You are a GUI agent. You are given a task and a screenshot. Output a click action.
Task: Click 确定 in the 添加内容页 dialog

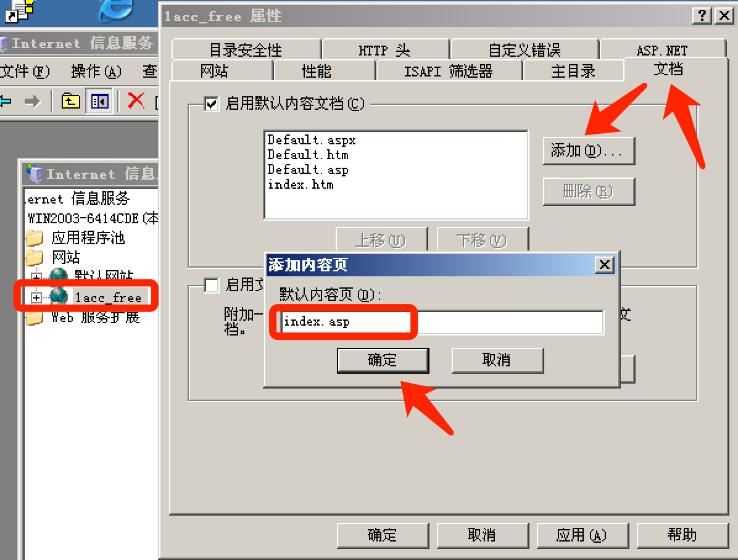(x=383, y=360)
